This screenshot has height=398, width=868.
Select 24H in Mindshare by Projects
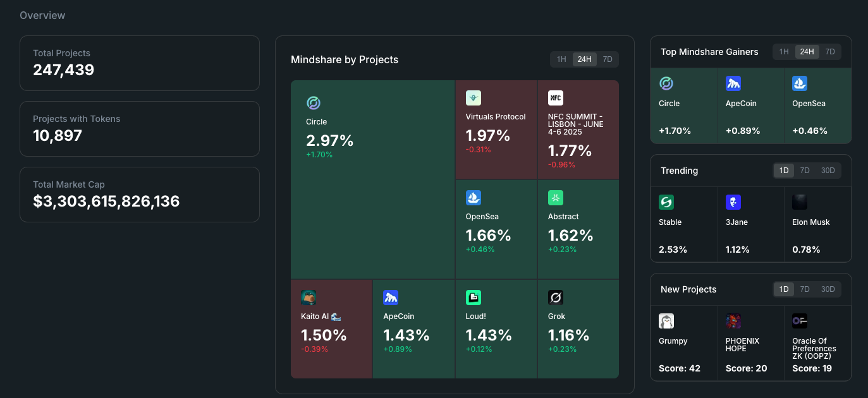click(585, 59)
